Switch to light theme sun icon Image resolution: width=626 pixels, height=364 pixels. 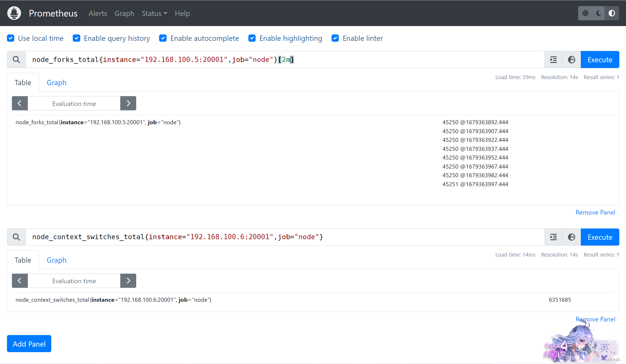tap(585, 13)
